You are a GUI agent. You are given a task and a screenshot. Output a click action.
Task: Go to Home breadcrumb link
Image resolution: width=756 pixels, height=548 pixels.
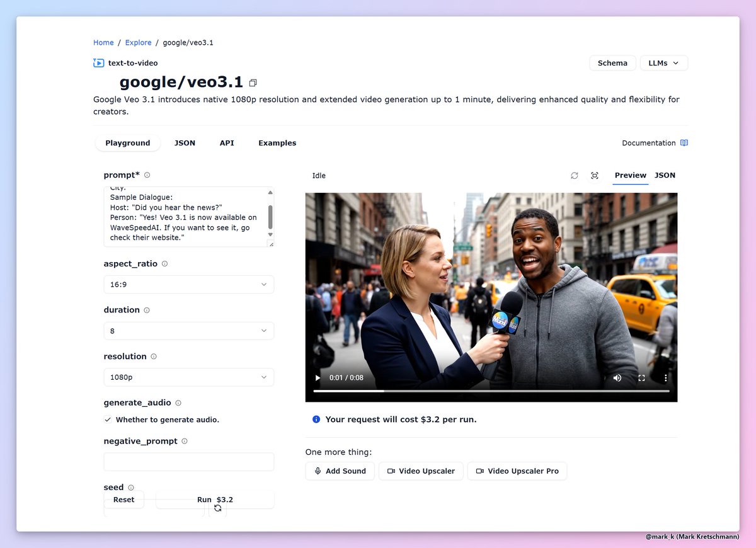click(103, 43)
